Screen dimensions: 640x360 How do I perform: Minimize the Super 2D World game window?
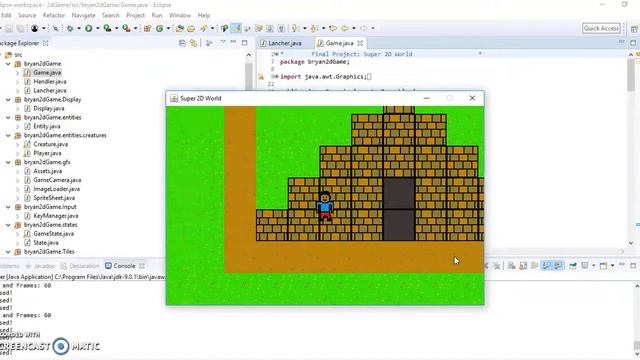point(427,98)
